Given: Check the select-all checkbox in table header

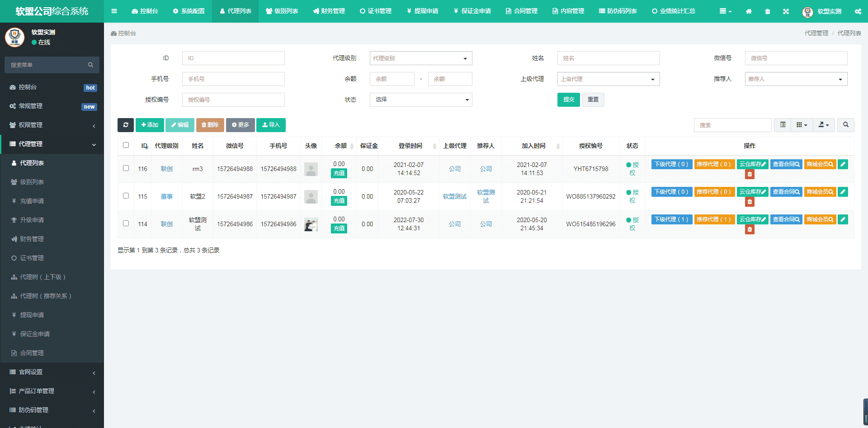Looking at the screenshot, I should click(x=126, y=145).
